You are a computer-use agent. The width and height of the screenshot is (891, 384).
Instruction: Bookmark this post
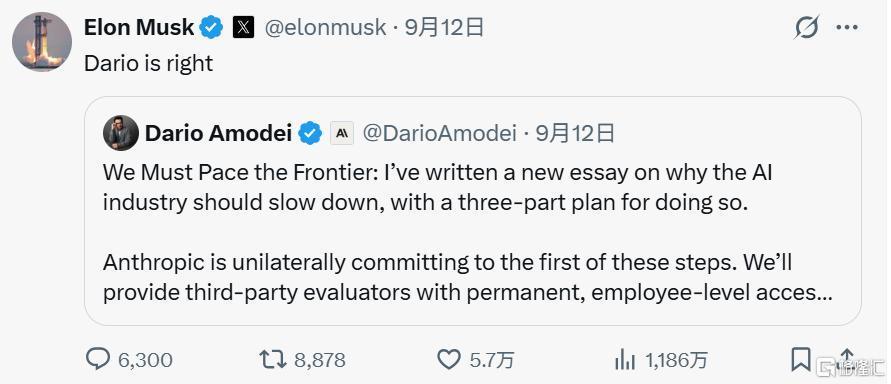coord(801,360)
